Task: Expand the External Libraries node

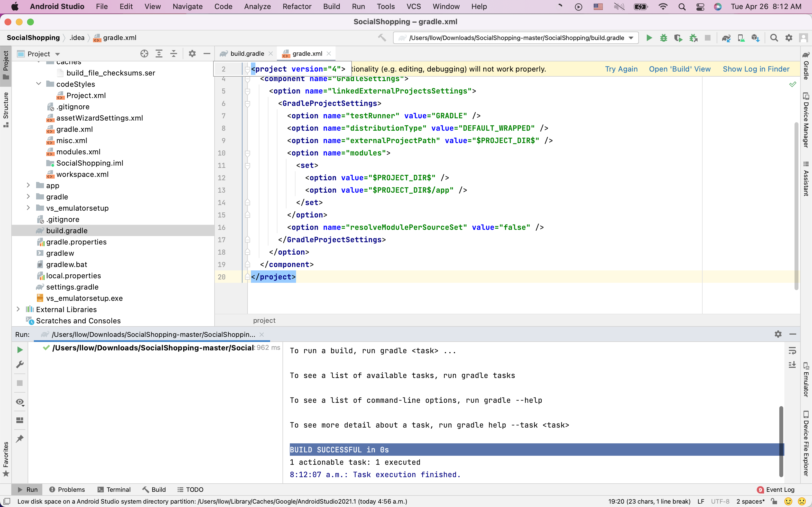Action: coord(18,309)
